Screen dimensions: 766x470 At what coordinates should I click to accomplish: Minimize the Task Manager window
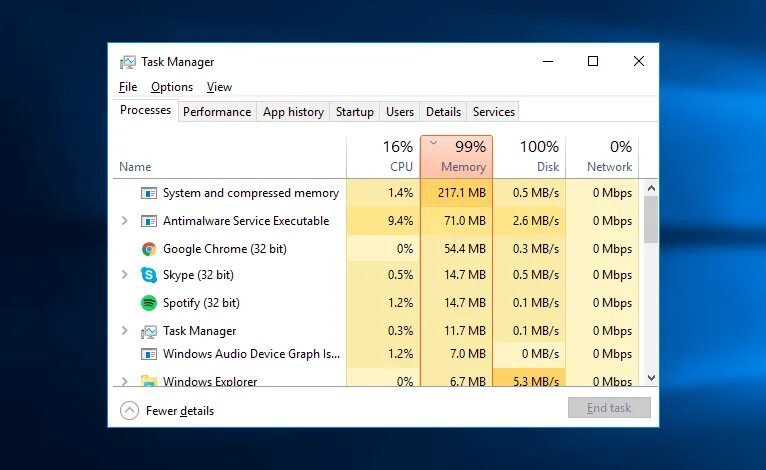click(x=548, y=62)
